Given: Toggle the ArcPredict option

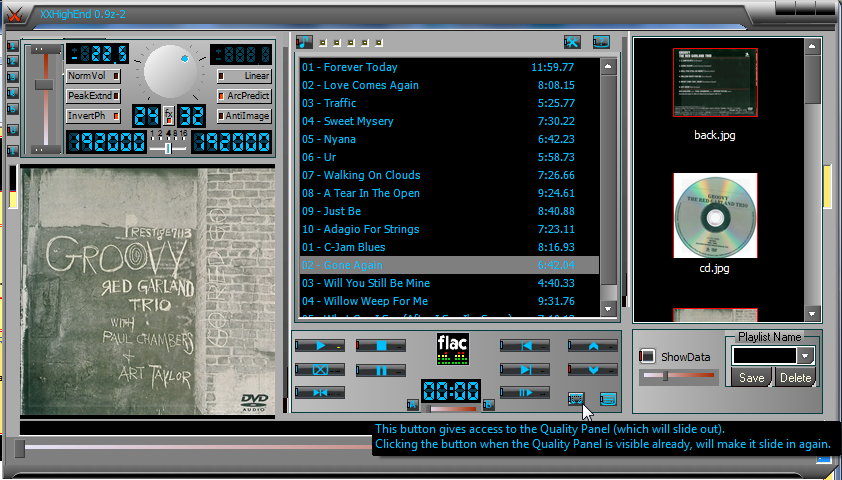Looking at the screenshot, I should pos(244,96).
